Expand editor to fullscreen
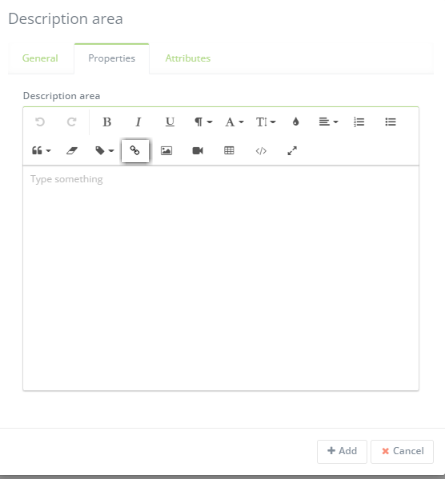The image size is (445, 479). [x=292, y=151]
